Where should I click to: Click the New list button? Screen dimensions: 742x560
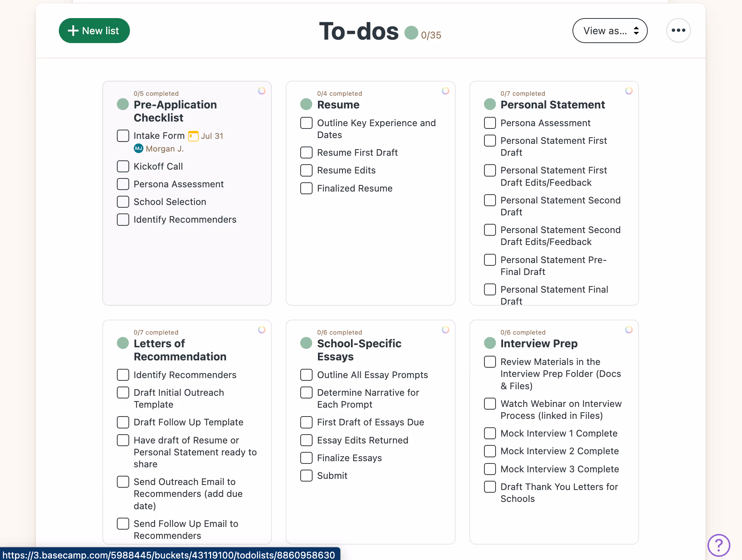coord(94,30)
